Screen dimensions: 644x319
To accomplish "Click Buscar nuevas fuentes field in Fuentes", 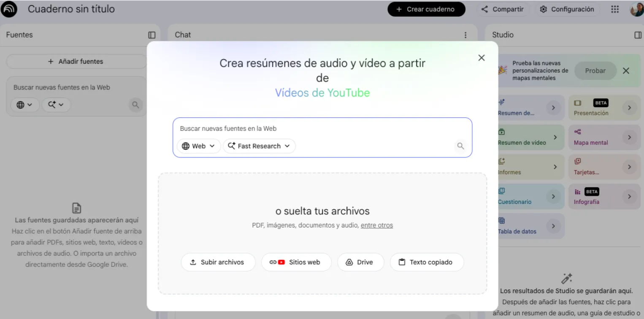I will (76, 87).
